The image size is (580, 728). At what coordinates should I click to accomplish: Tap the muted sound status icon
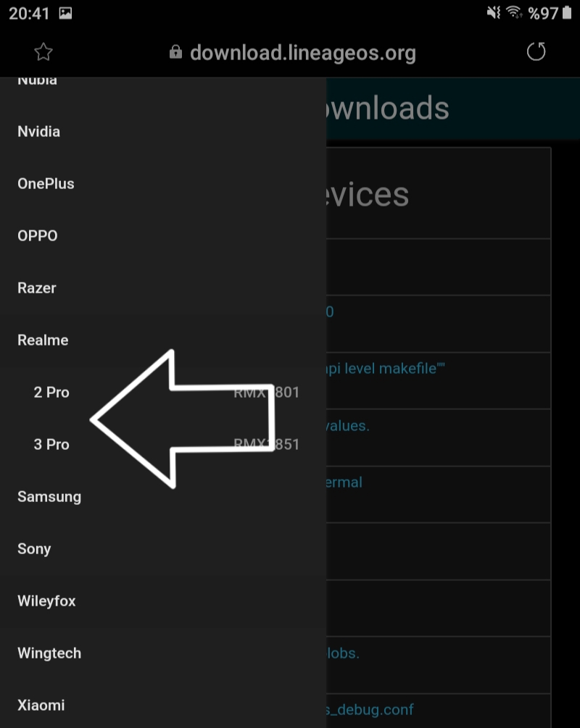(x=493, y=12)
